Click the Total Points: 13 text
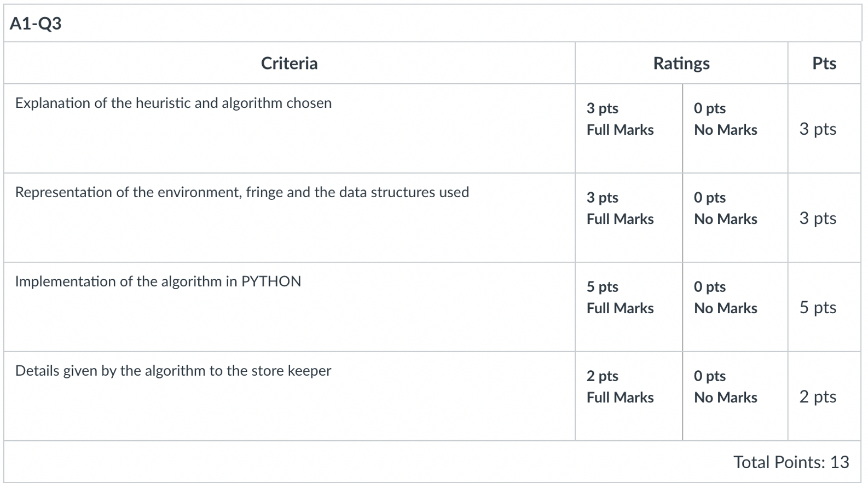The height and width of the screenshot is (483, 868). pos(791,463)
